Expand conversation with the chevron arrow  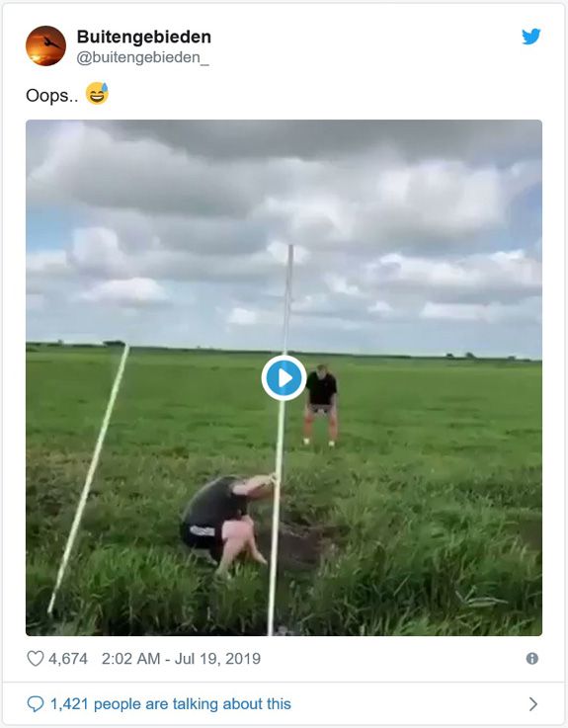pos(533,704)
